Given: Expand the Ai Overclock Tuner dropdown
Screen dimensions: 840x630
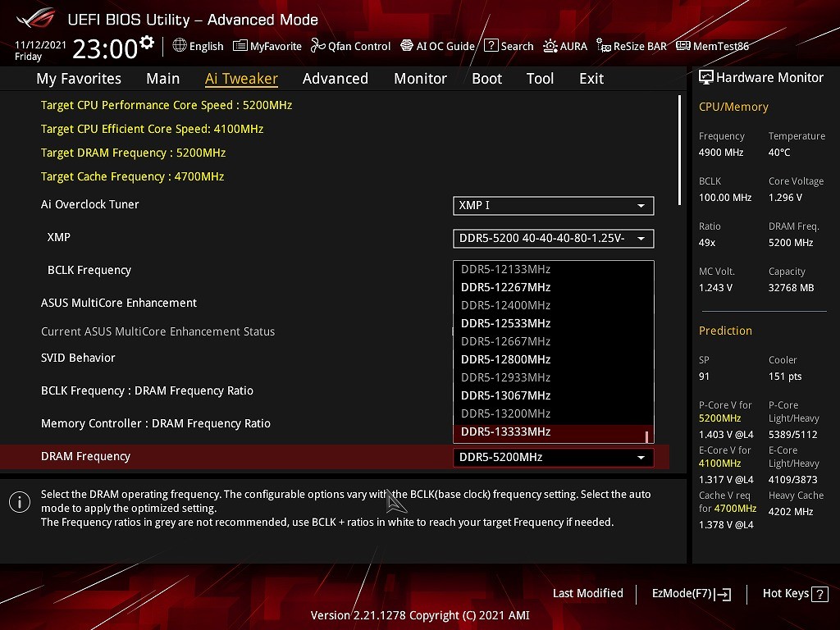Looking at the screenshot, I should point(553,205).
